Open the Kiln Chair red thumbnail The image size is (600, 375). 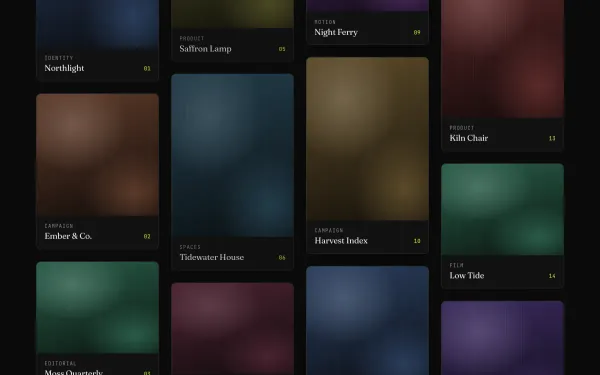coord(502,59)
